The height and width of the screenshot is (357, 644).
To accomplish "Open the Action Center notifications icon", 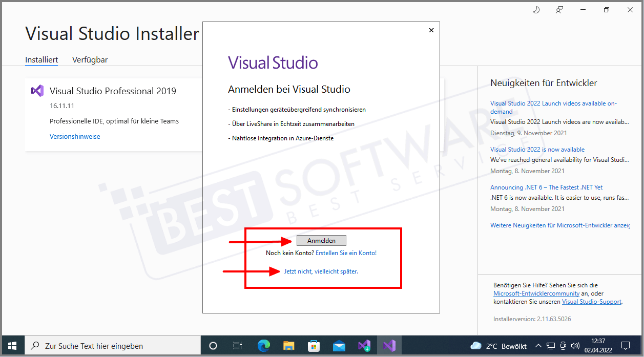I will click(x=625, y=346).
